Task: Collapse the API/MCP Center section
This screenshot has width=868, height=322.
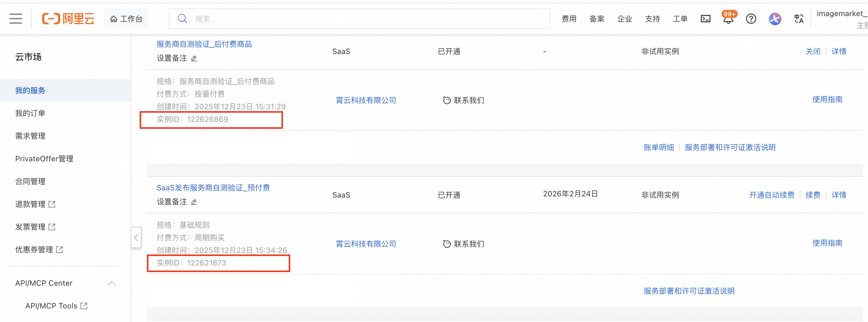Action: 112,283
